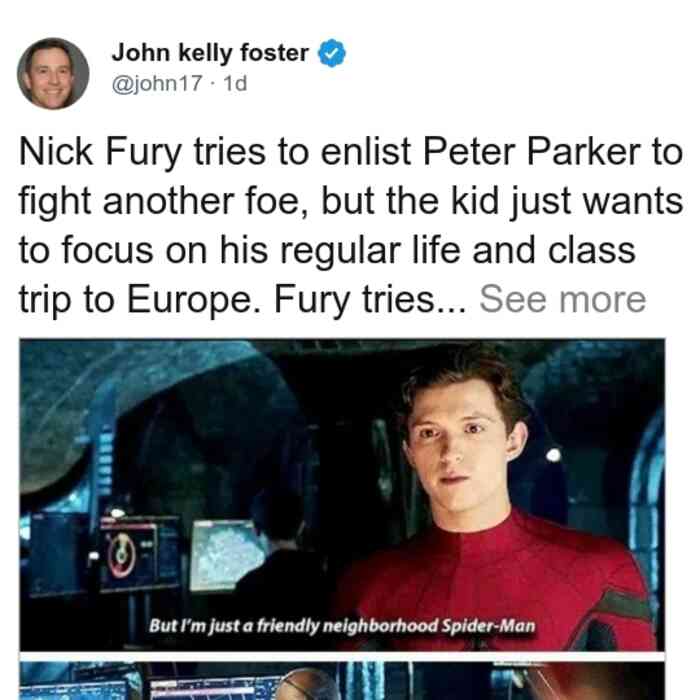Screen dimensions: 700x700
Task: Open the 1d timestamp permalink
Action: pyautogui.click(x=235, y=83)
